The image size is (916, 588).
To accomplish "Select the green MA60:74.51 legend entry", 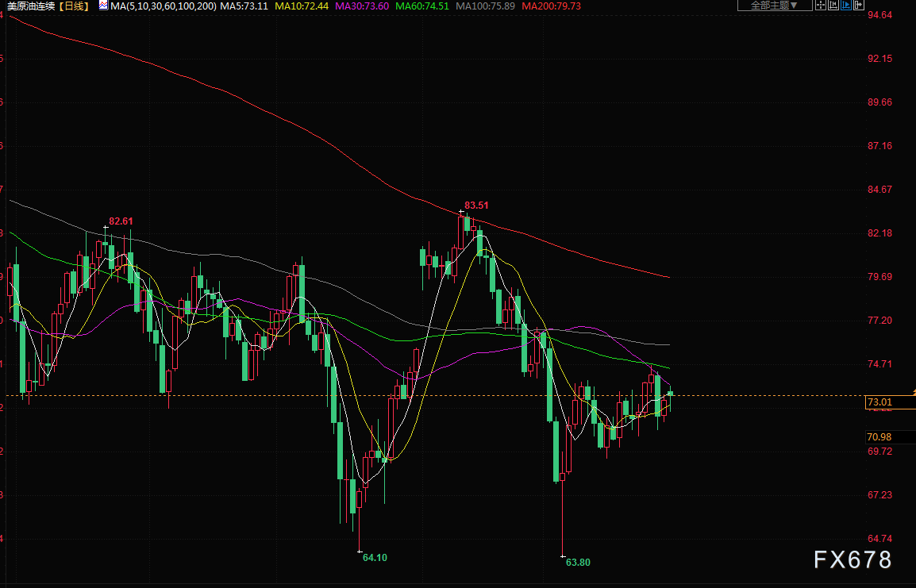I will pyautogui.click(x=421, y=6).
